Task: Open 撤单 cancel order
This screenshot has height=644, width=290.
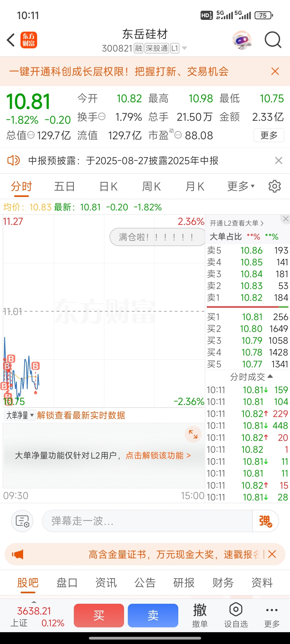Action: tap(200, 616)
